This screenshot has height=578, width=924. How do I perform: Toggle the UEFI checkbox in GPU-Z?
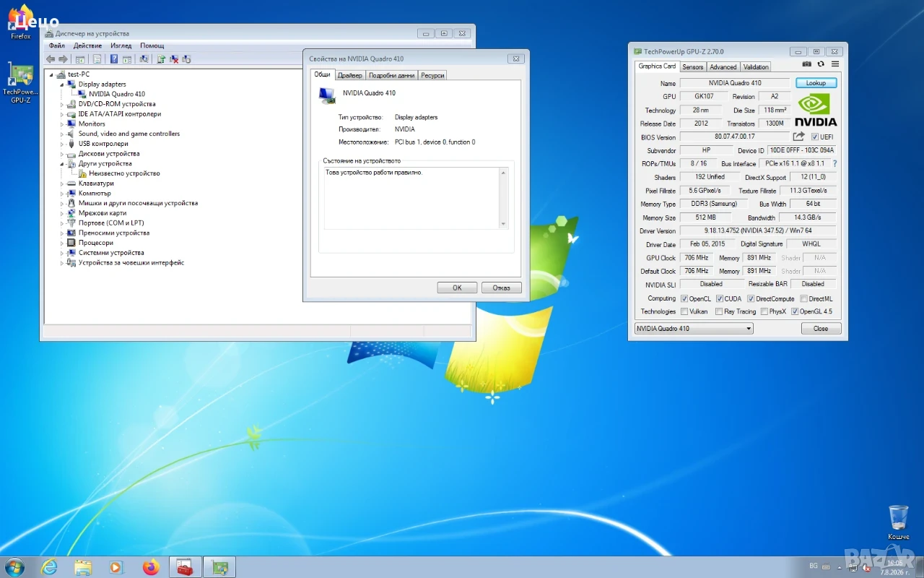[x=815, y=137]
